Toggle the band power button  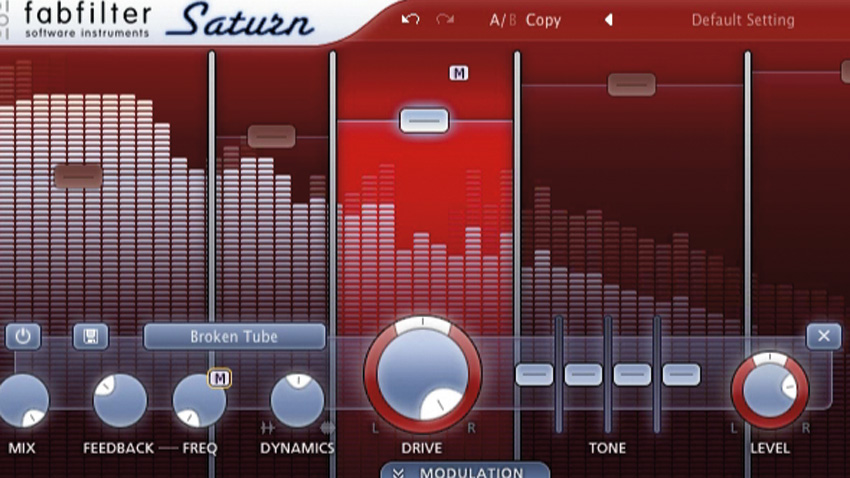coord(23,337)
